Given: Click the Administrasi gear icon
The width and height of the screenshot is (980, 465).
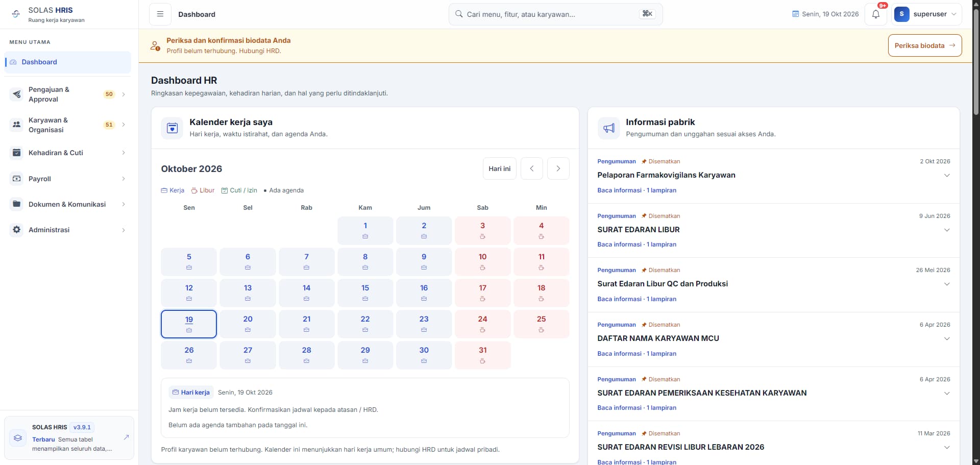Looking at the screenshot, I should tap(17, 230).
